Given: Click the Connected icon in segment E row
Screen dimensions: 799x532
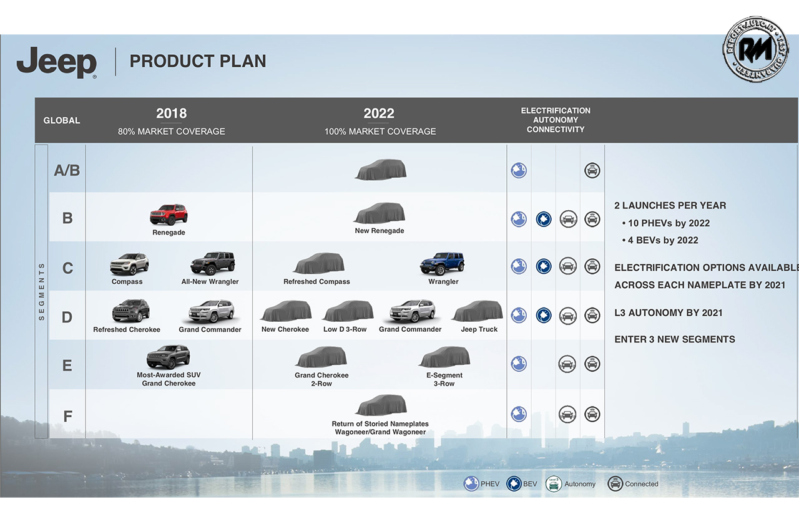Looking at the screenshot, I should click(x=592, y=364).
